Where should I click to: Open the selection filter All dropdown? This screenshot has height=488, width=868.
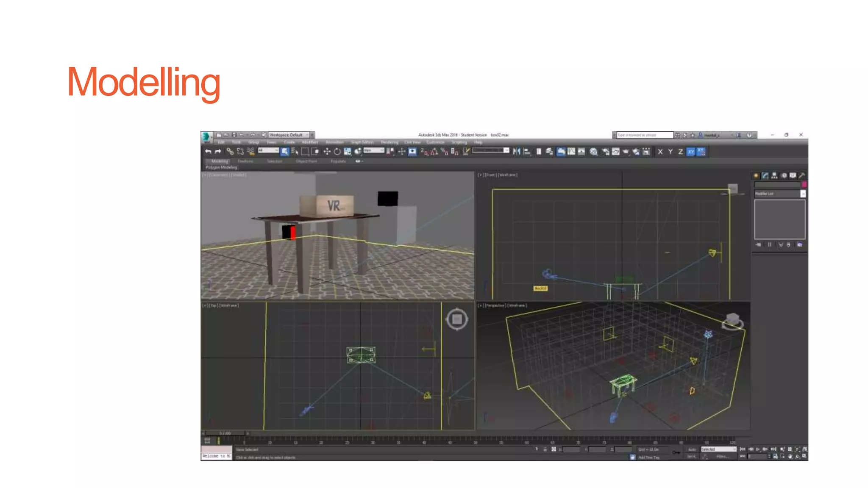[x=268, y=150]
